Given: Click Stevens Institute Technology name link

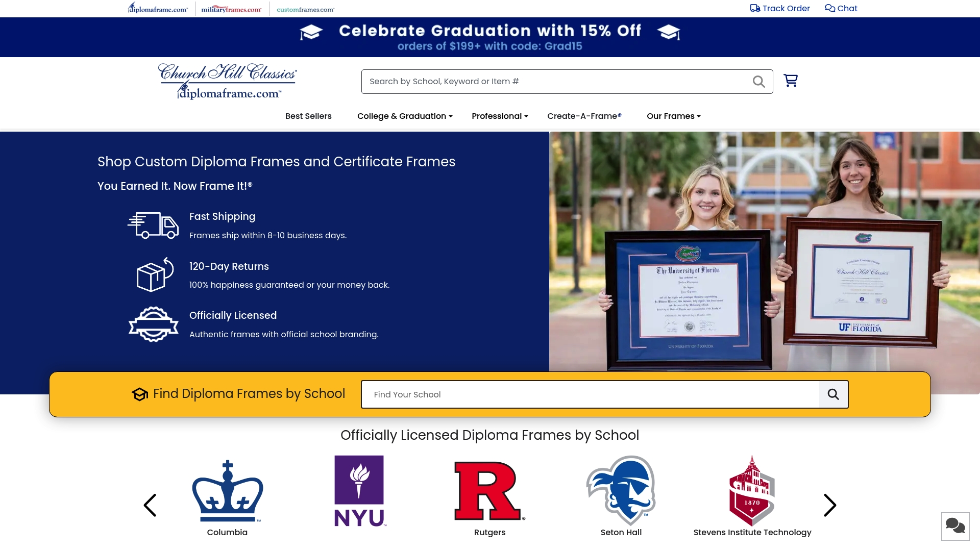Looking at the screenshot, I should click(752, 533).
